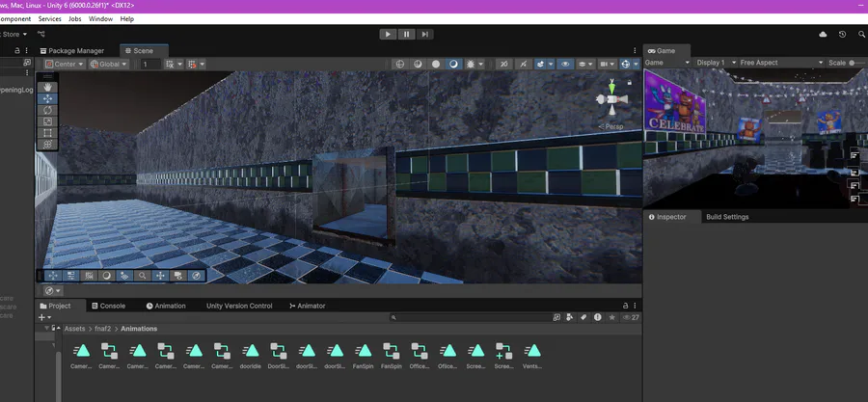The height and width of the screenshot is (402, 868).
Task: Click the grid icon in Scene overlay bar
Action: click(89, 276)
